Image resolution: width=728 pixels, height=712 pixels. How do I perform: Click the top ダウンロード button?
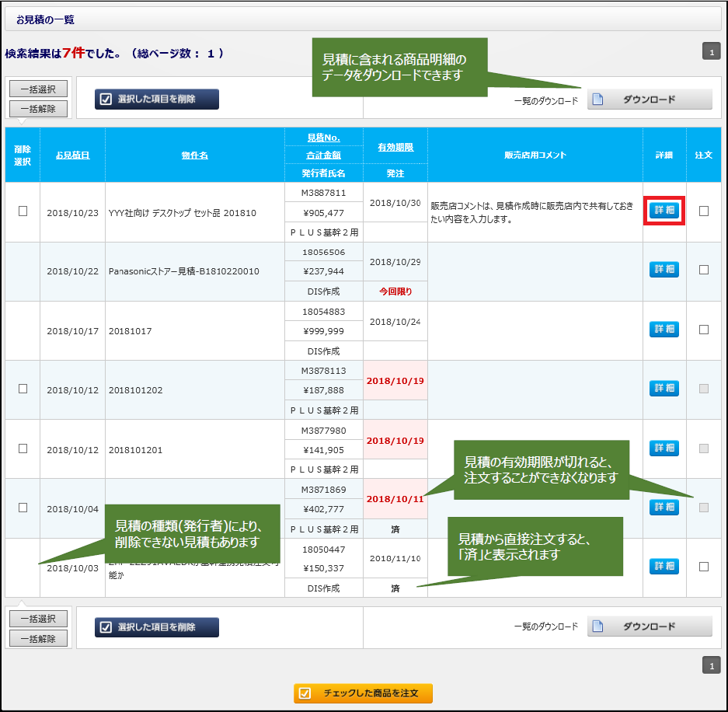(649, 99)
